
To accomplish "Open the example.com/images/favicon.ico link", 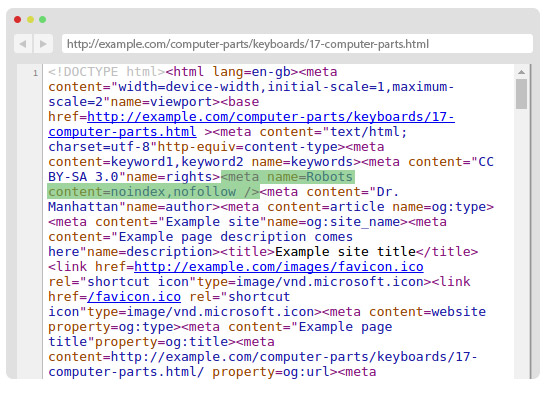I will coord(279,267).
